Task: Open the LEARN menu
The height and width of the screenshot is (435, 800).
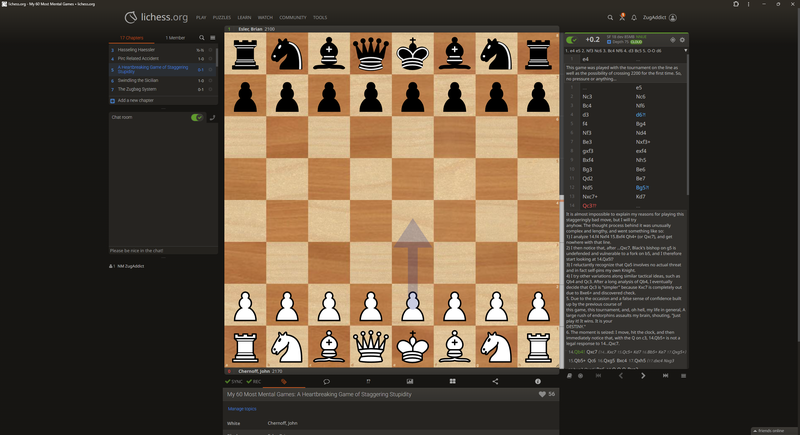Action: click(244, 17)
